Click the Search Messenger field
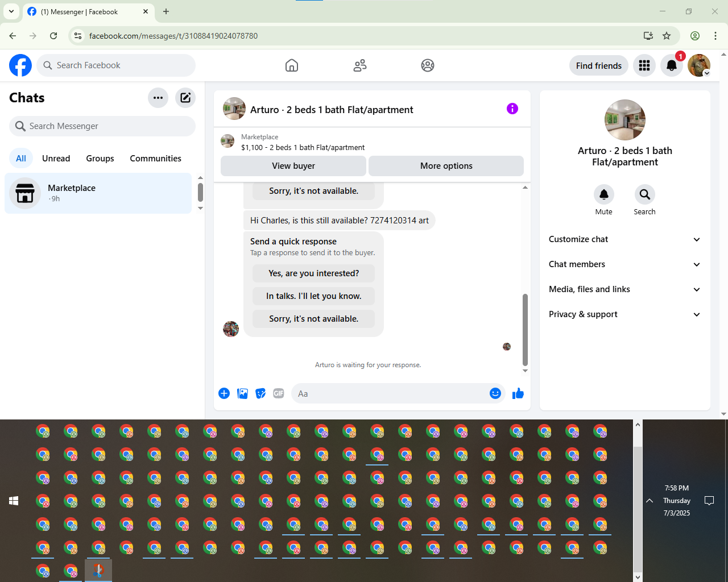Screen dimensions: 728x582 (x=102, y=126)
